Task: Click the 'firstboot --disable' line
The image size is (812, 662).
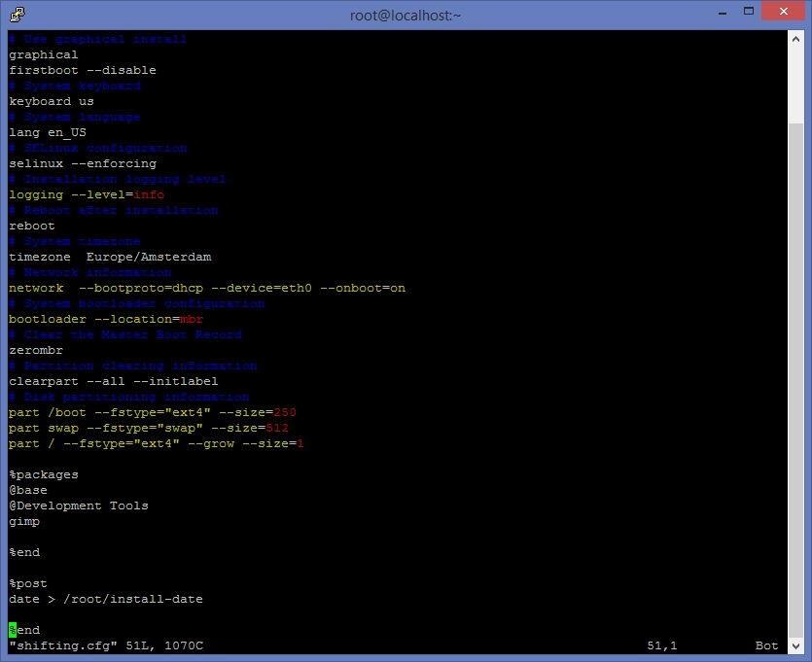Action: pyautogui.click(x=83, y=70)
